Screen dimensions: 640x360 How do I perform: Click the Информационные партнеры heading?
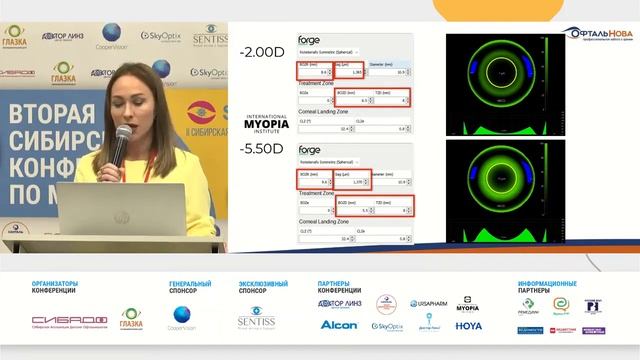click(x=547, y=287)
